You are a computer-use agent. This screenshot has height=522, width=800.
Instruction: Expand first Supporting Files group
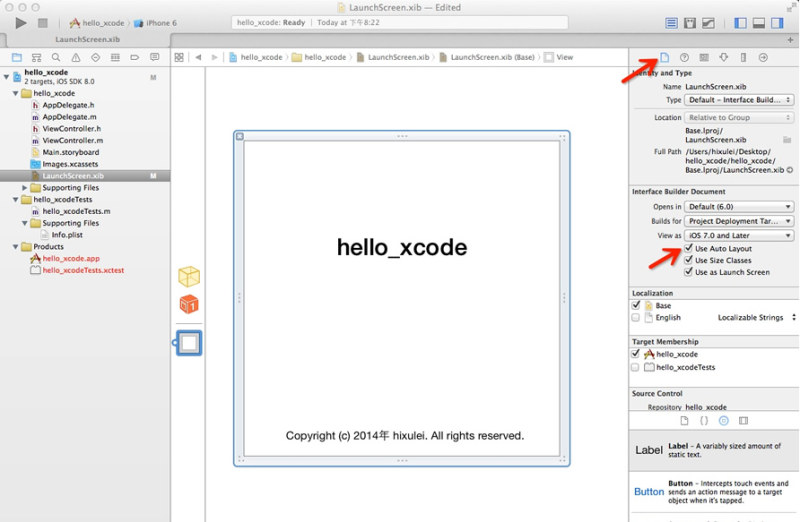(x=24, y=188)
